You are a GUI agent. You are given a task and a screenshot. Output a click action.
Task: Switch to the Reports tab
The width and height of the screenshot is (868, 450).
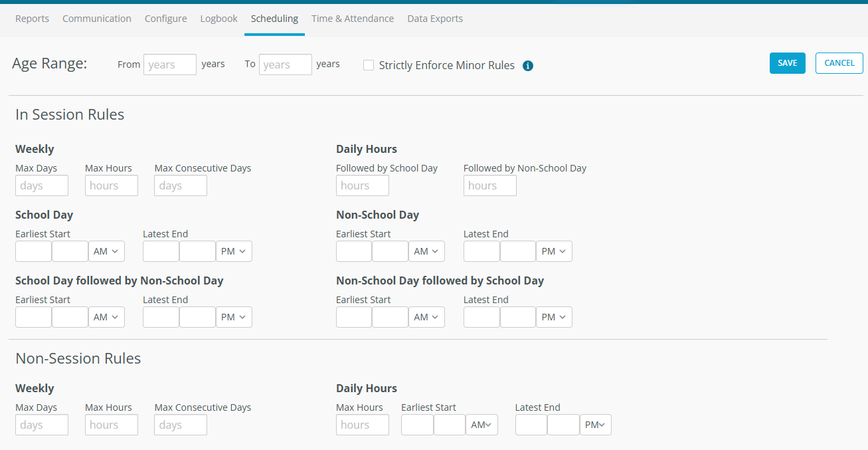[32, 19]
